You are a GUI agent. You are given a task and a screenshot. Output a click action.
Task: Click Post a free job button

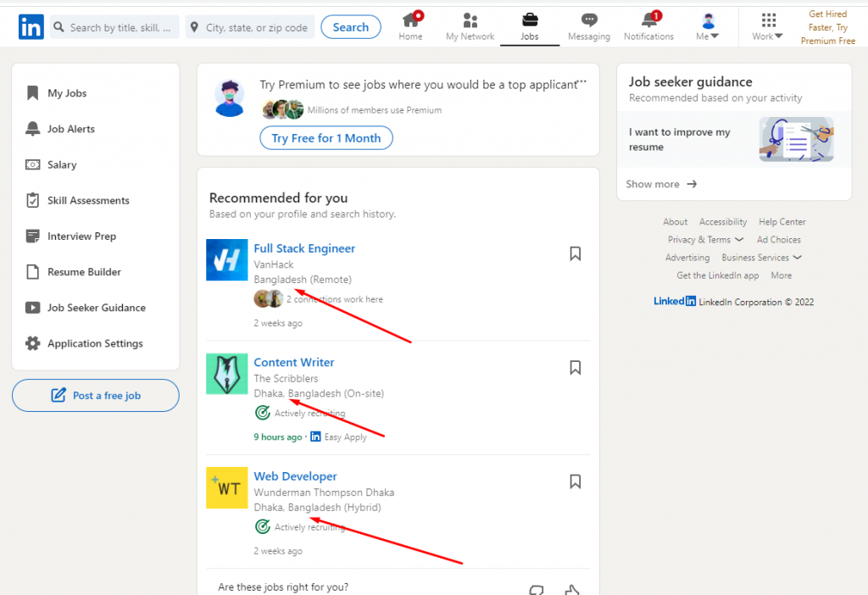point(95,395)
